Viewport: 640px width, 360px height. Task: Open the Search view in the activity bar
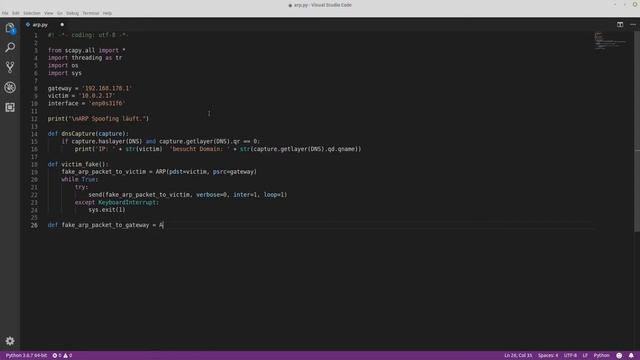(10, 47)
